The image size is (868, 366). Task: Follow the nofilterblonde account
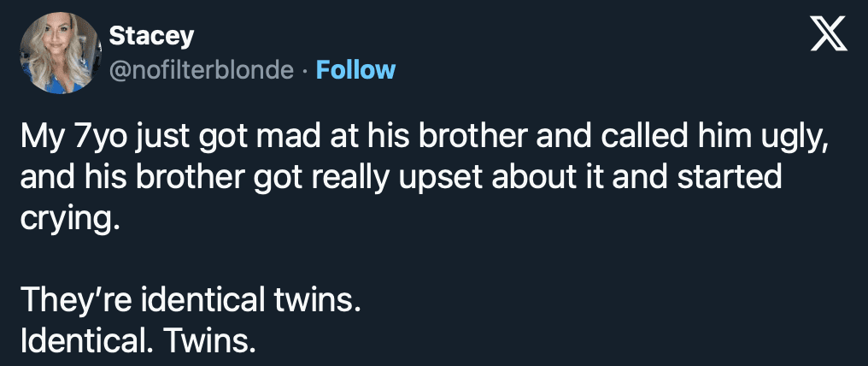[x=355, y=69]
